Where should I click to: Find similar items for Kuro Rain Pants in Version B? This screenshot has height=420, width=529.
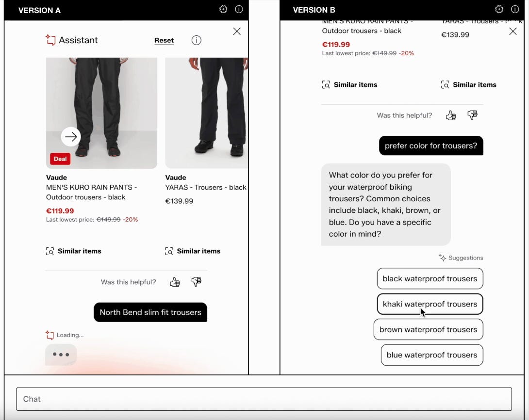pyautogui.click(x=349, y=84)
